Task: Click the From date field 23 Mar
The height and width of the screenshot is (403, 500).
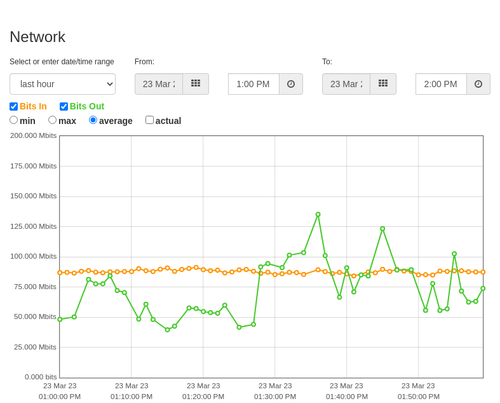Action: point(159,84)
